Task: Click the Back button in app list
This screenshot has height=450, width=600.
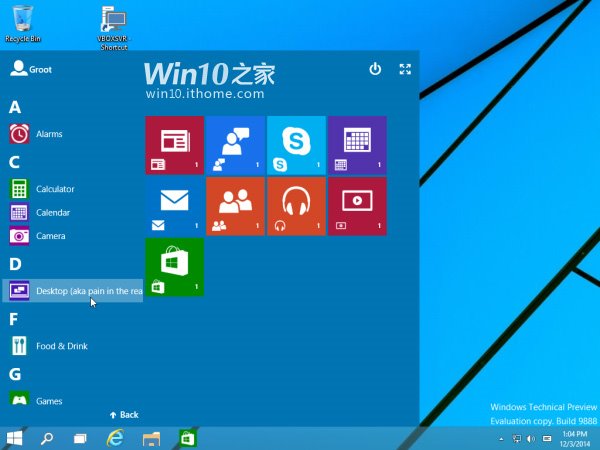Action: point(124,415)
